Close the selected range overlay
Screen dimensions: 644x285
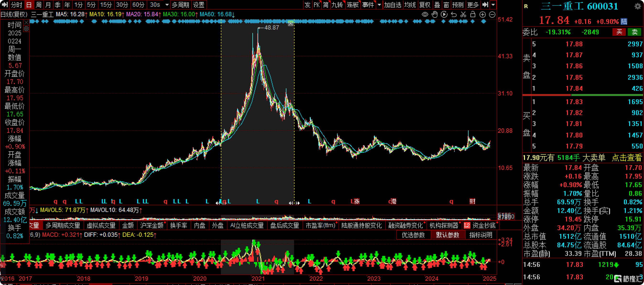[x=290, y=24]
